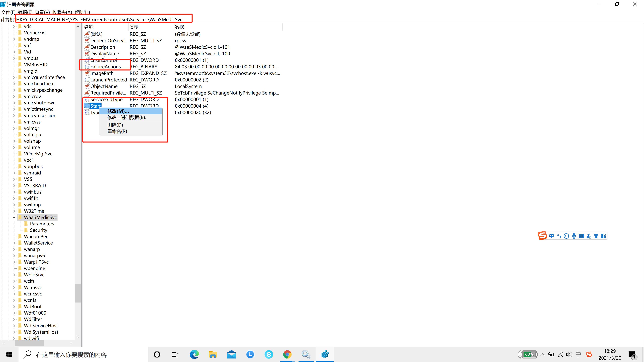Open the emoji picker on Sogou toolbar
Image resolution: width=644 pixels, height=362 pixels.
pos(567,236)
